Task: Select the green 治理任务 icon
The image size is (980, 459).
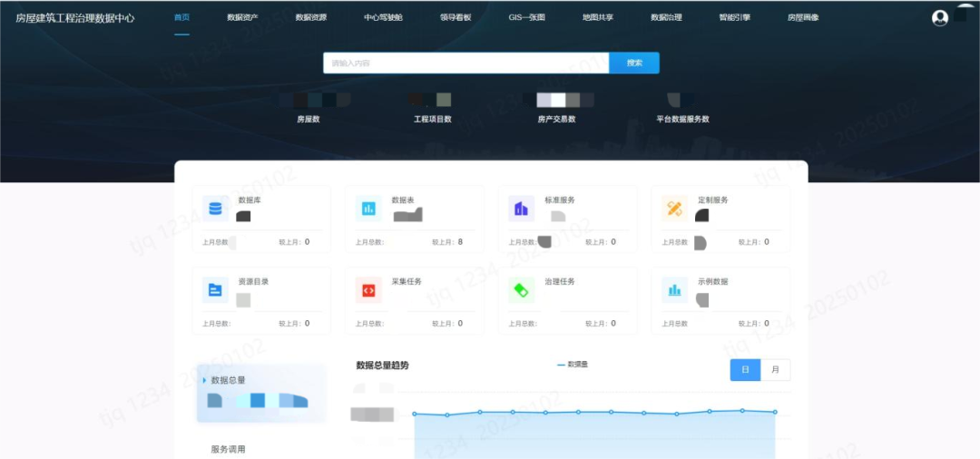Action: point(521,290)
